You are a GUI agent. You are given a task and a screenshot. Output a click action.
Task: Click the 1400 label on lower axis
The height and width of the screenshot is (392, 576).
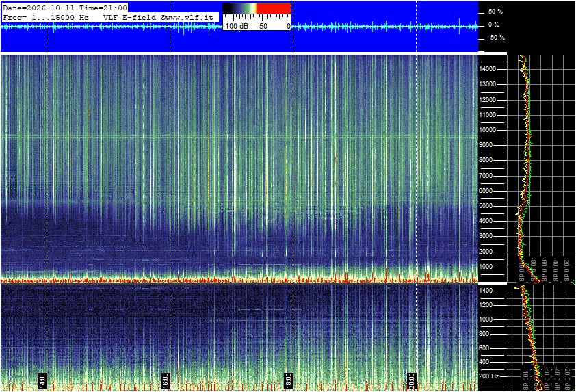[486, 291]
